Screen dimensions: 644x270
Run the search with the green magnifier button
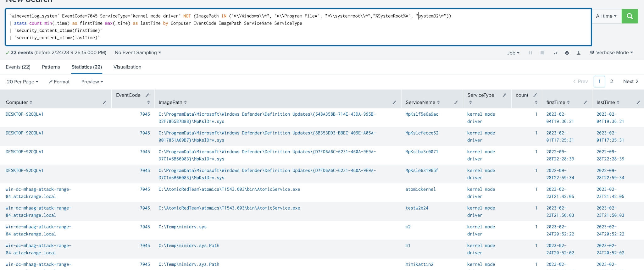click(630, 16)
